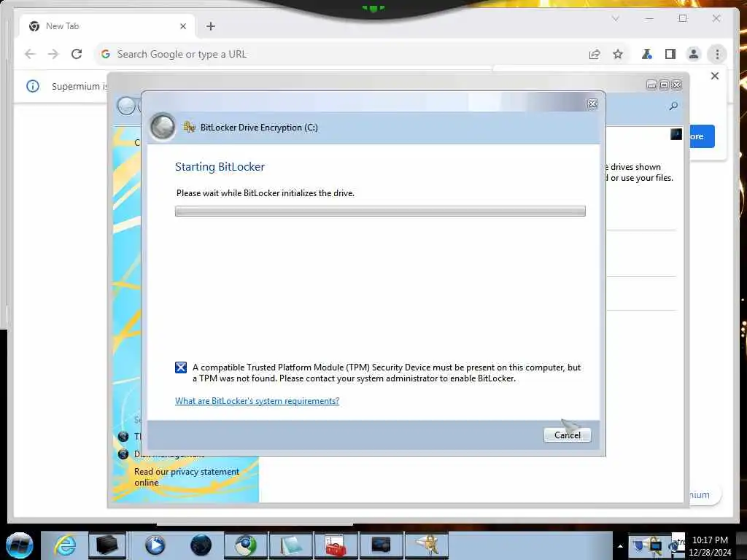Image resolution: width=747 pixels, height=560 pixels.
Task: Reload the browser page
Action: (77, 54)
